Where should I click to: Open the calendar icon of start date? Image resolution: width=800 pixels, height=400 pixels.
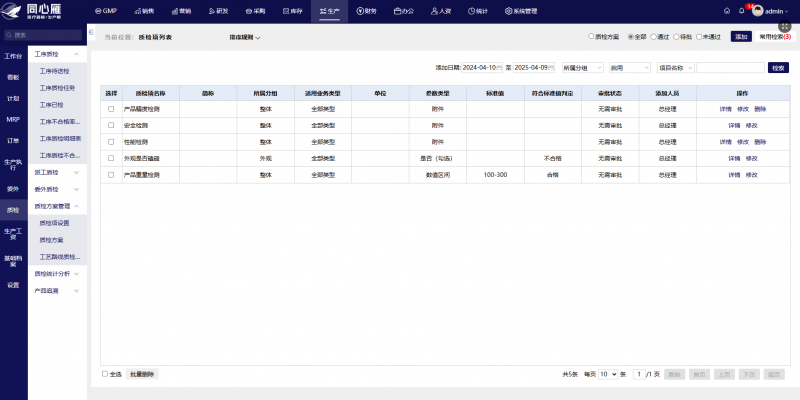(x=499, y=67)
